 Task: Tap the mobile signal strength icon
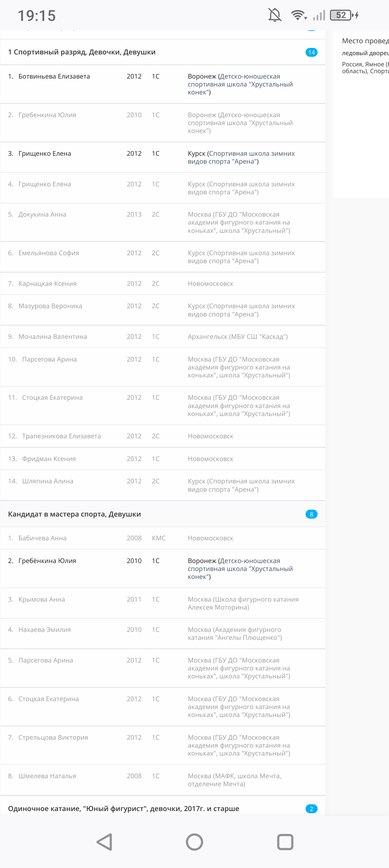pyautogui.click(x=319, y=15)
